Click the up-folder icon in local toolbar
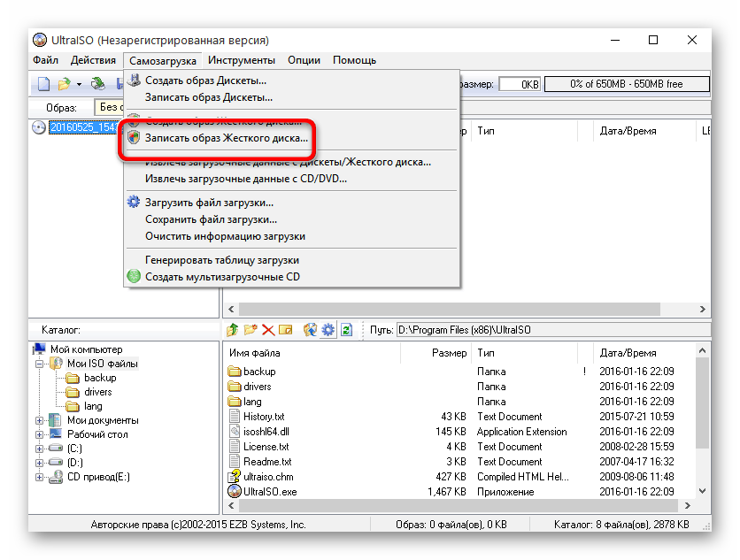 (x=232, y=330)
